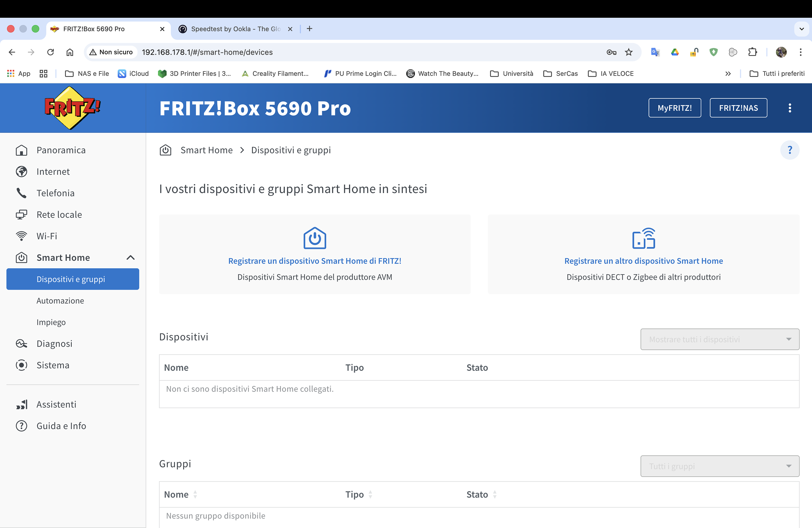Open the three-dot menu in the header
812x528 pixels.
click(x=789, y=108)
